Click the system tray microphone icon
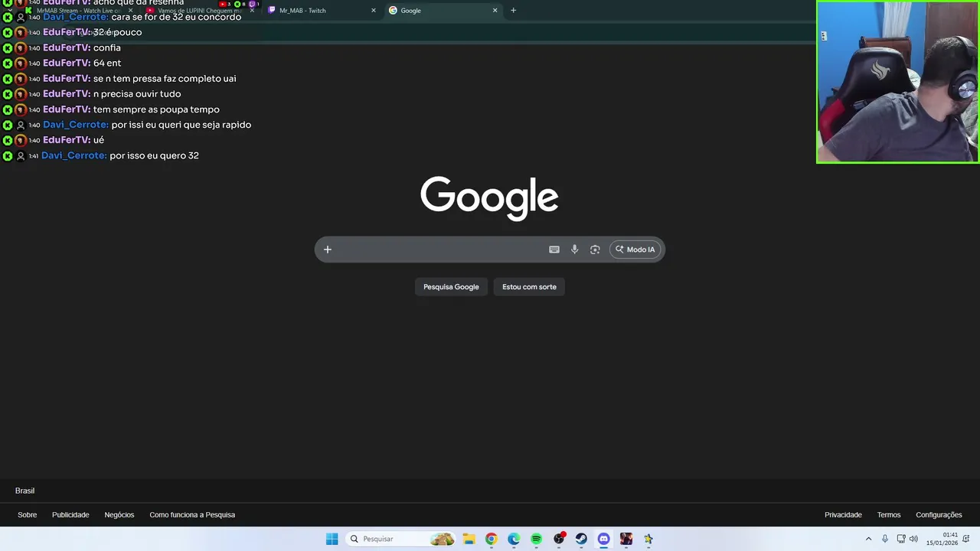 pyautogui.click(x=885, y=539)
